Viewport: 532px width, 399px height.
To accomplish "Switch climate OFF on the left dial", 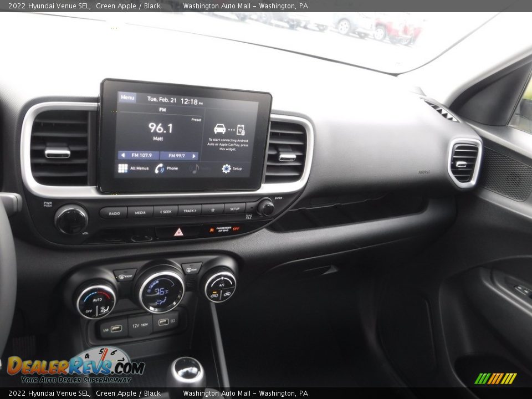I will tap(89, 310).
